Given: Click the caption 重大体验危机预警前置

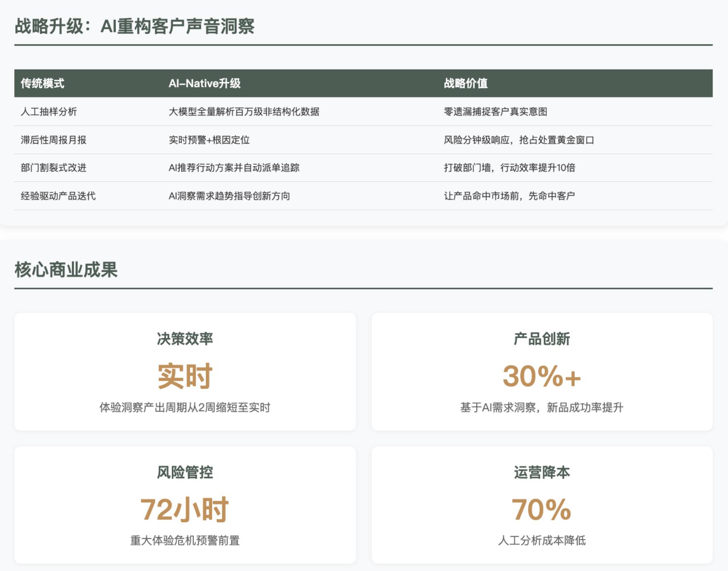Looking at the screenshot, I should (x=185, y=540).
